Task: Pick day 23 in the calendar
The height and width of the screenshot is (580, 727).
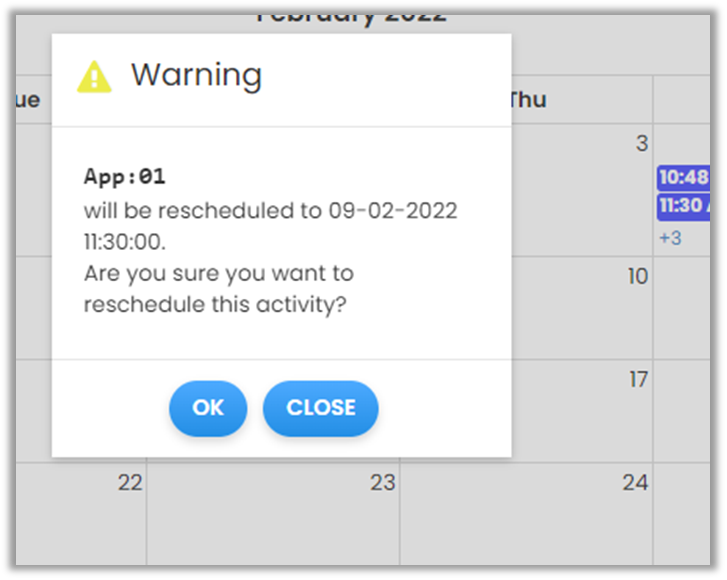Action: (383, 483)
